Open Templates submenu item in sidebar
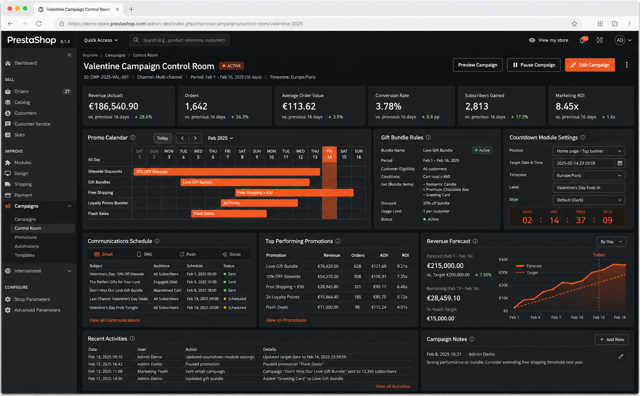640x396 pixels. [24, 256]
